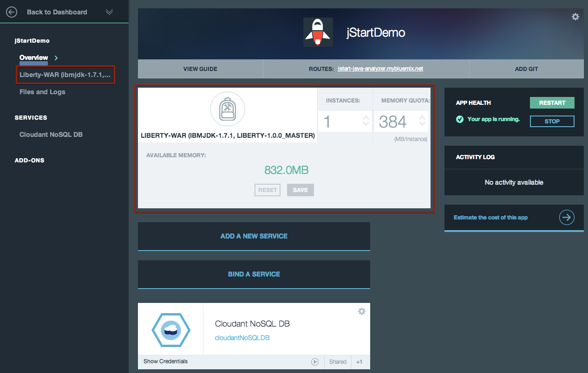Open the jstart-java-analyzer.mybluemix.net route link
Image resolution: width=588 pixels, height=373 pixels.
(x=380, y=69)
